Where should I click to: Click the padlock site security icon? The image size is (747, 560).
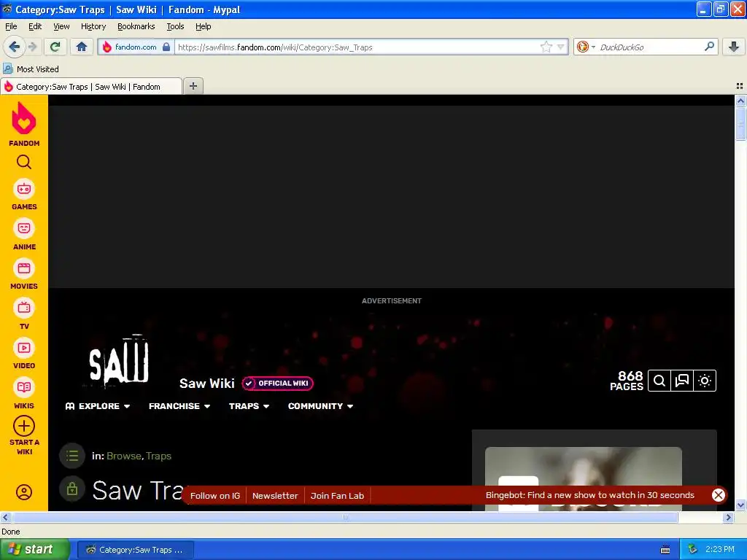point(166,47)
